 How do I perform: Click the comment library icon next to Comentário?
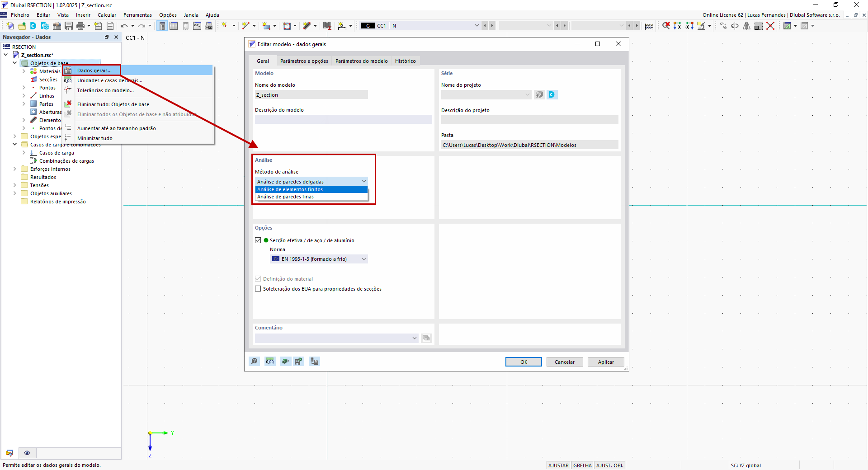coord(426,338)
